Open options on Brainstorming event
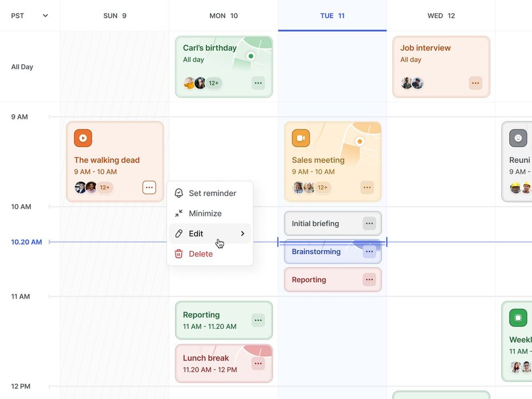The image size is (532, 399). (369, 251)
